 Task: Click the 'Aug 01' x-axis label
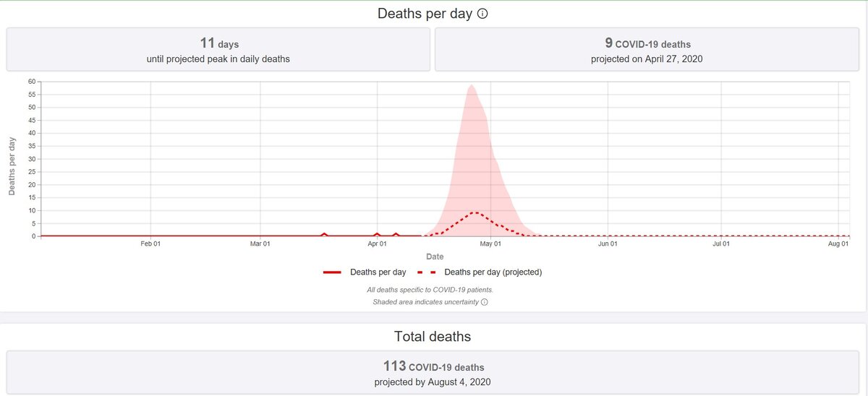pos(838,244)
